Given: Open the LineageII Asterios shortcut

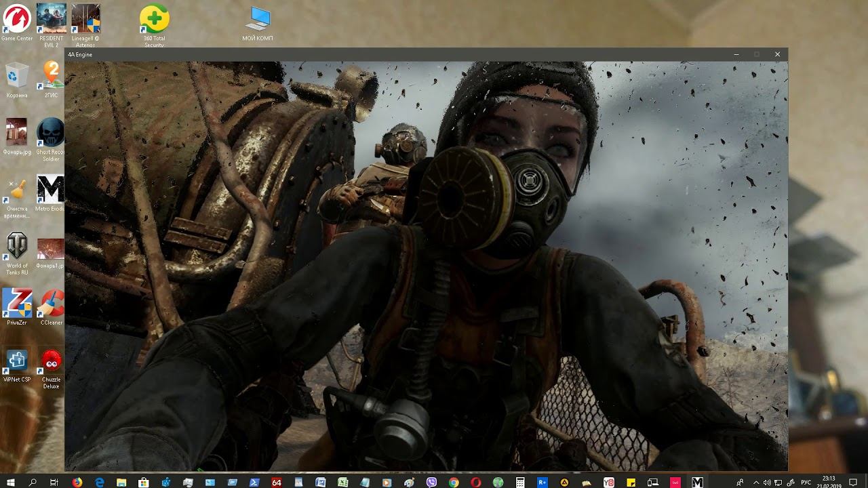Looking at the screenshot, I should pos(86,25).
